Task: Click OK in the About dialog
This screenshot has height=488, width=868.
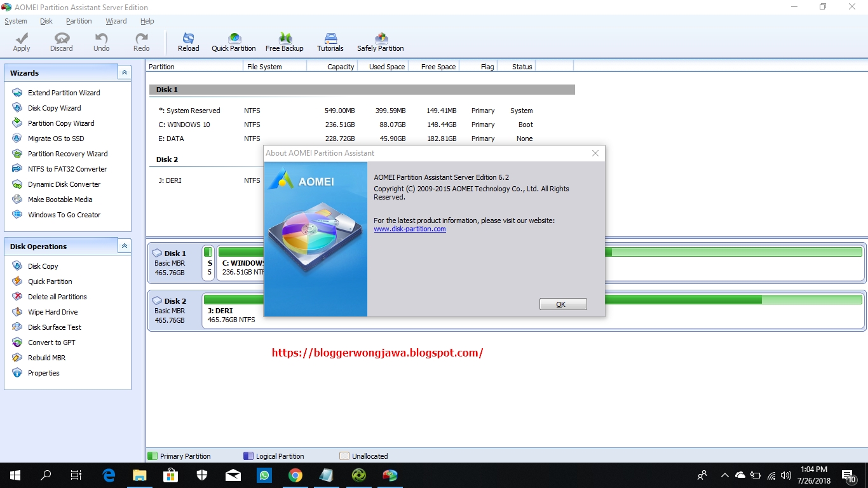Action: pyautogui.click(x=563, y=304)
